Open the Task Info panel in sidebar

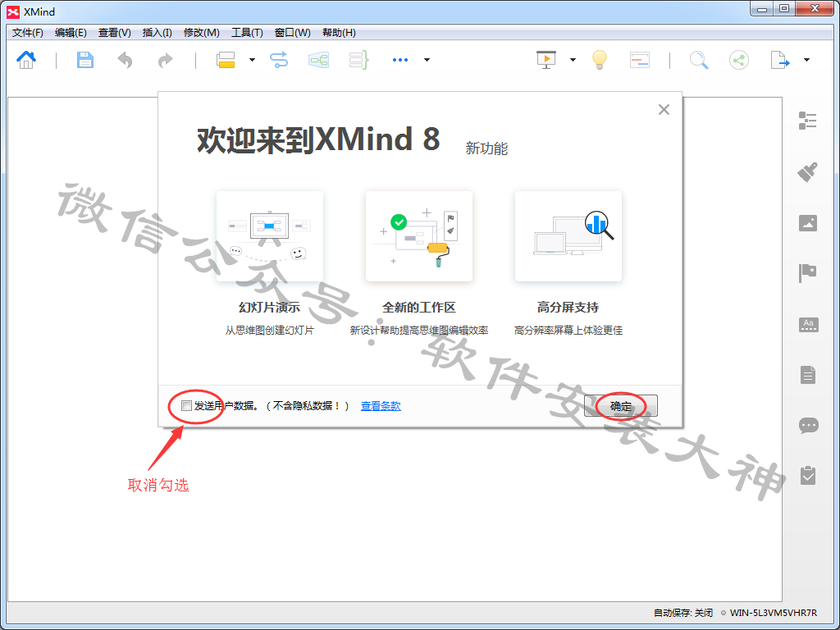808,476
